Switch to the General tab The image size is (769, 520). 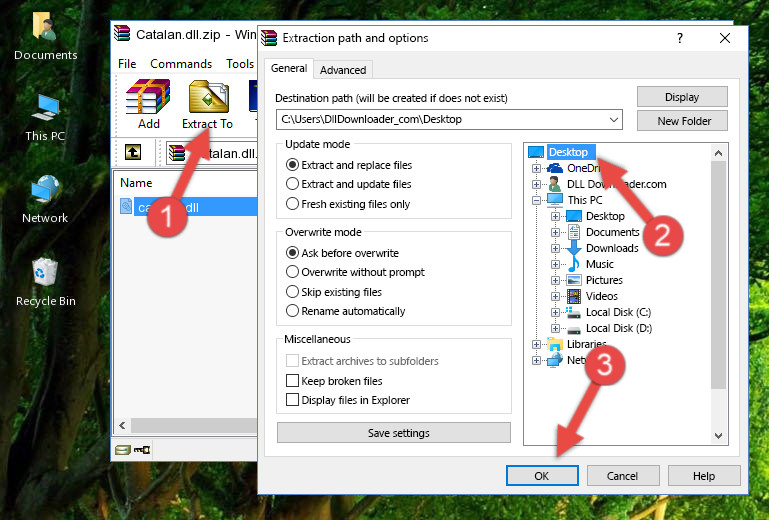289,68
